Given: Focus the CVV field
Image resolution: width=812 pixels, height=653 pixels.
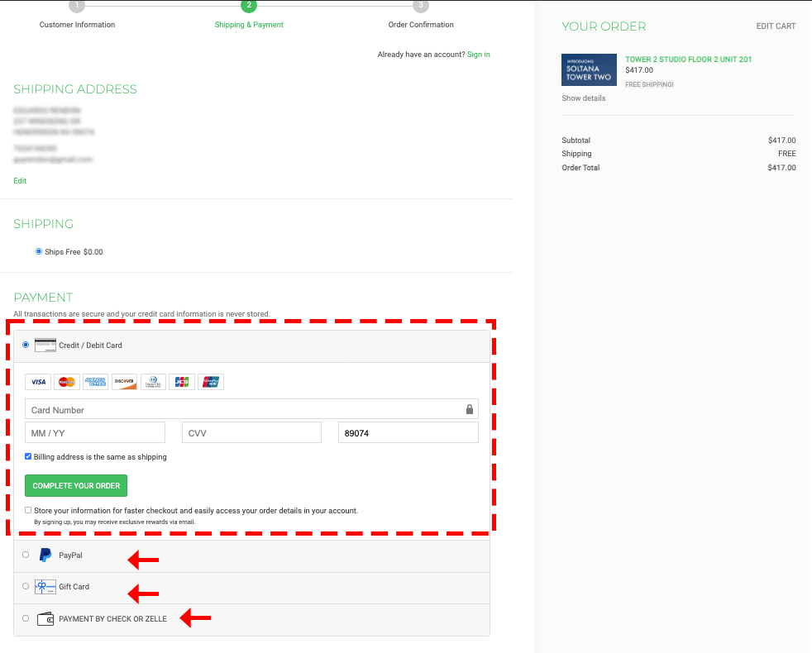Looking at the screenshot, I should pyautogui.click(x=251, y=432).
